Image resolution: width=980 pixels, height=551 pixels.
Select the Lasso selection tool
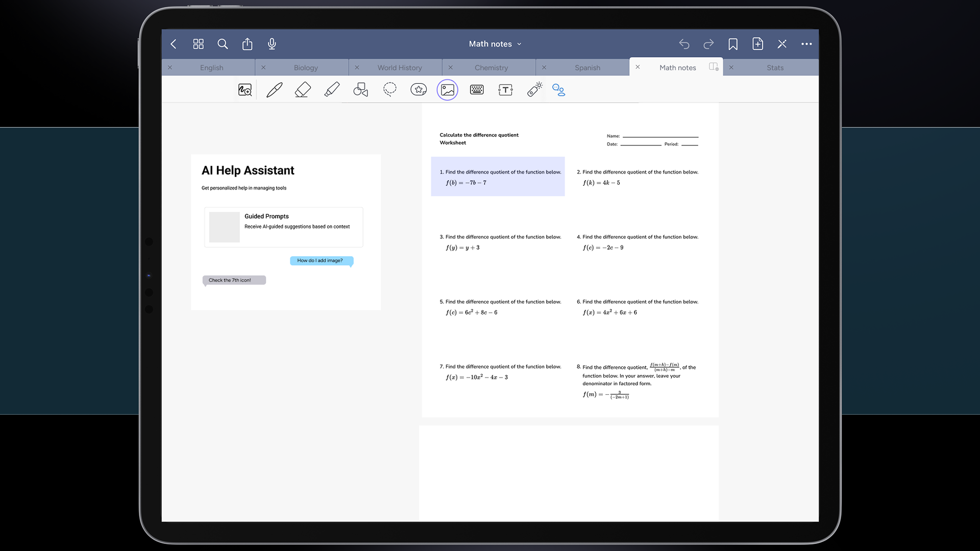(x=390, y=90)
